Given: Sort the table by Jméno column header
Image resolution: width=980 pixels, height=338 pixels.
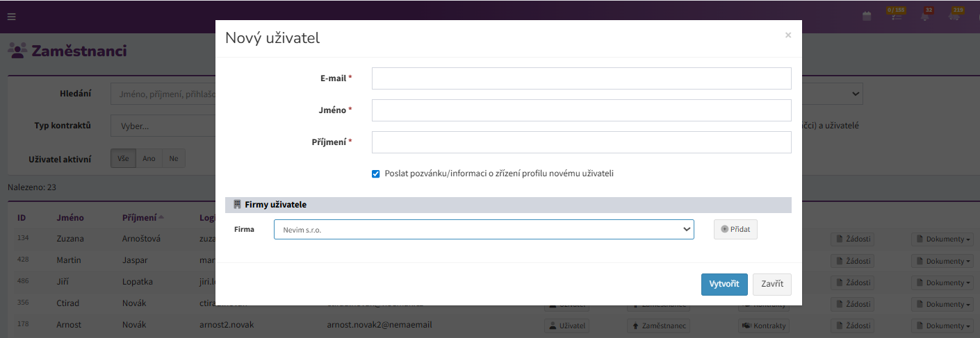Looking at the screenshot, I should coord(70,217).
